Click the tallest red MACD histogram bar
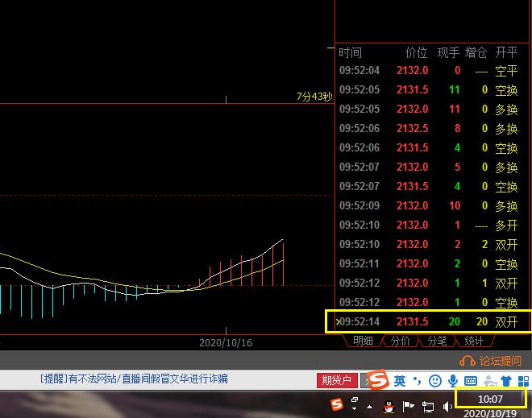The height and width of the screenshot is (418, 532). pyautogui.click(x=283, y=263)
